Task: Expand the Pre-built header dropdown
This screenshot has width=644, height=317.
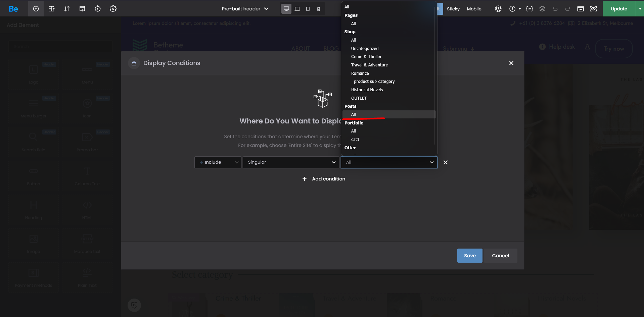Action: pos(245,9)
